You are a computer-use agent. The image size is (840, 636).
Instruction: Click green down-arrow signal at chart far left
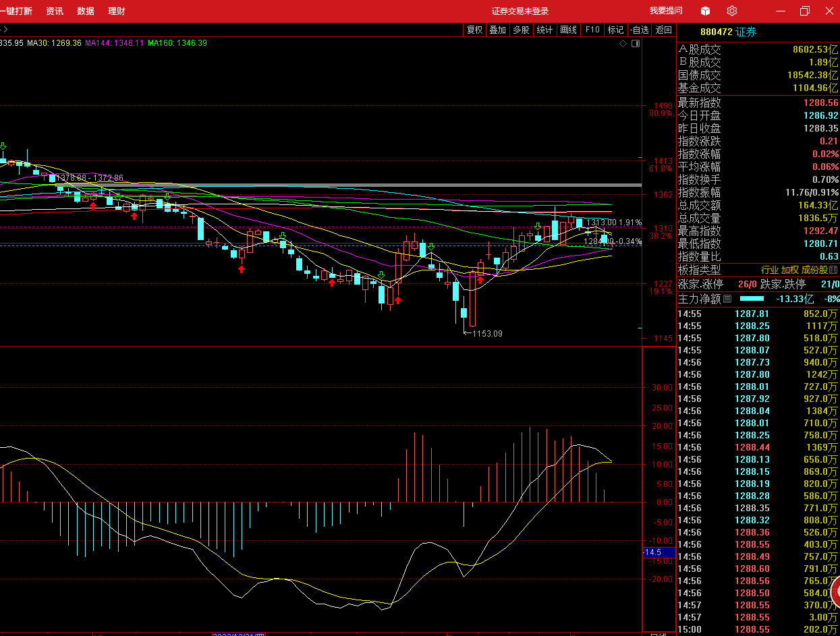(x=3, y=146)
